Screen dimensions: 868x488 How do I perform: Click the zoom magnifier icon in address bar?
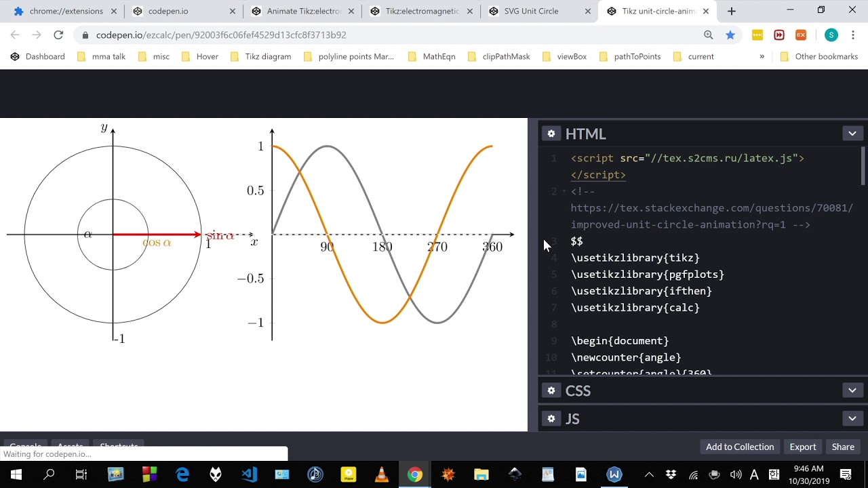click(709, 35)
